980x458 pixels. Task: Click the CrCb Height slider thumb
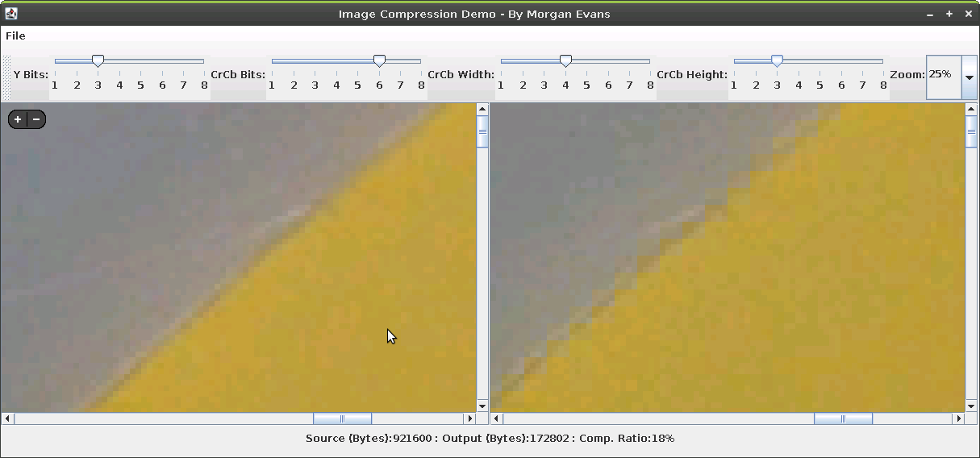point(777,60)
